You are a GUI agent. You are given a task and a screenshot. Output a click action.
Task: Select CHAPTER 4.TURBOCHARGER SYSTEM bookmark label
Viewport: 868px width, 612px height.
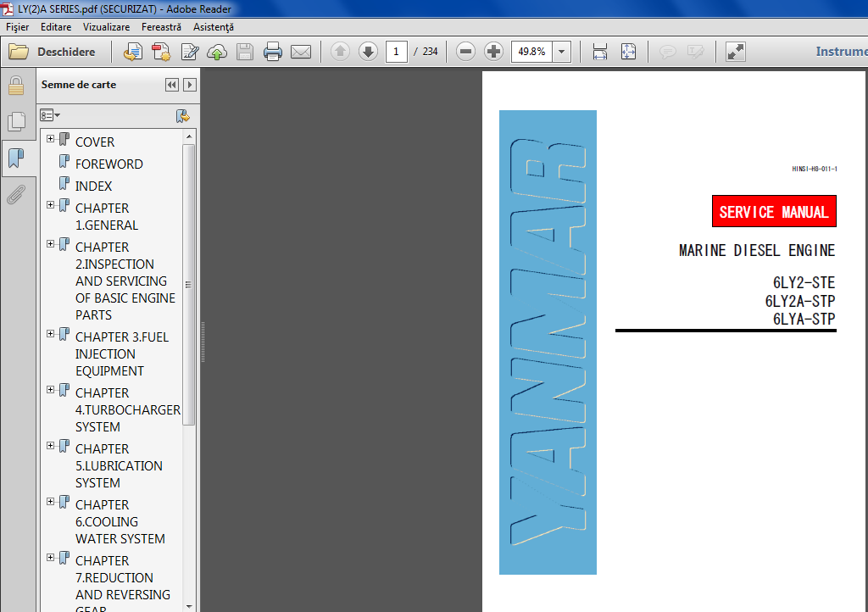pos(128,410)
